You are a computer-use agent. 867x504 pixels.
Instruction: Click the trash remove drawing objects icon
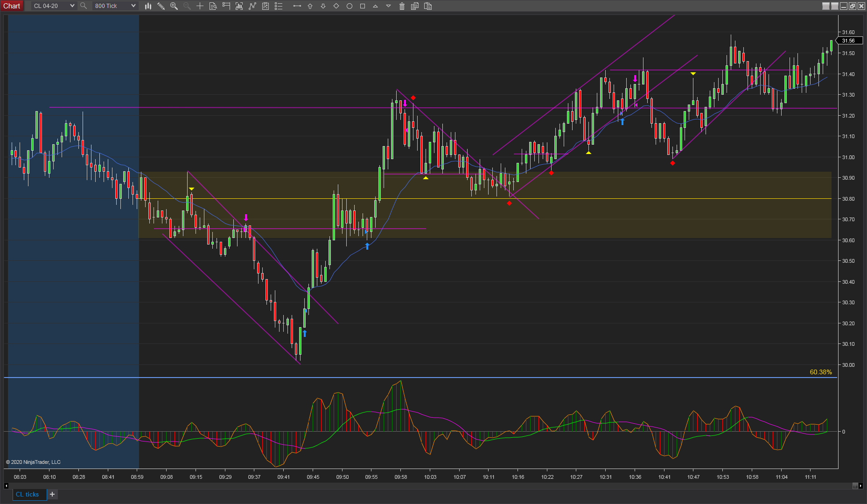(402, 6)
